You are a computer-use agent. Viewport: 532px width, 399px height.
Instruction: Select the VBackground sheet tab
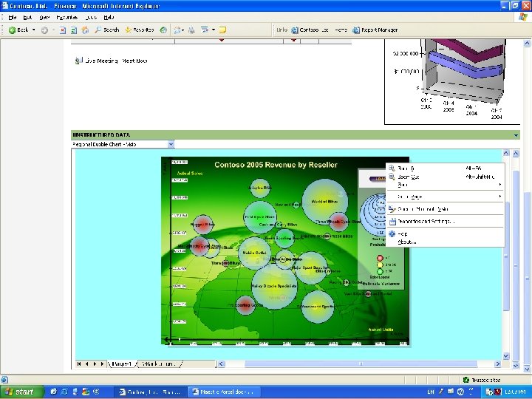[159, 364]
